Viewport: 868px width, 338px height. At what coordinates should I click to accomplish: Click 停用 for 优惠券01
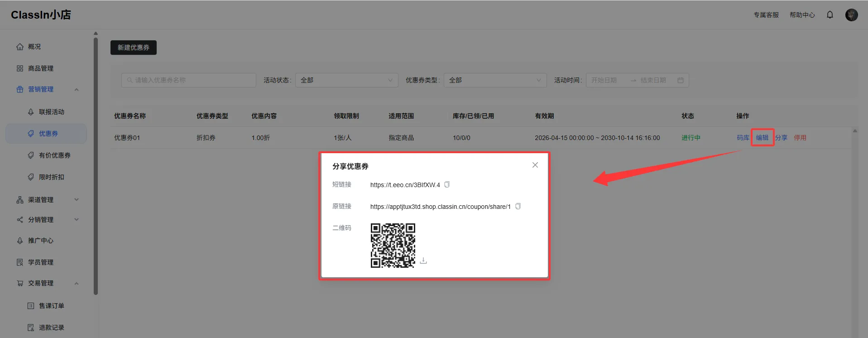[800, 138]
